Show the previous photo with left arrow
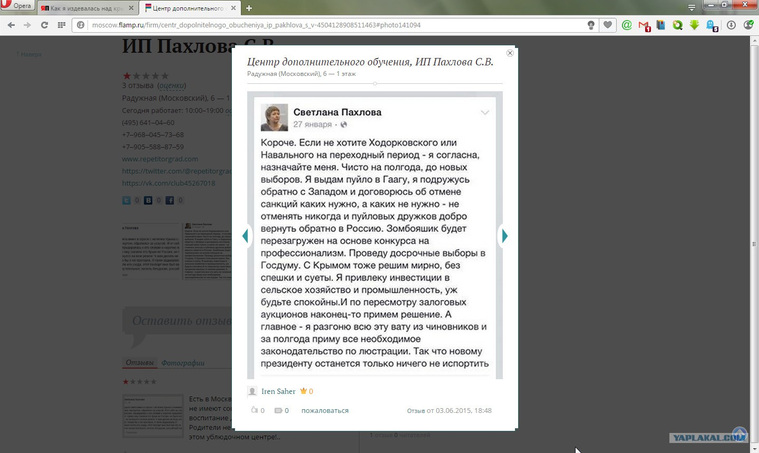The image size is (759, 453). (245, 236)
